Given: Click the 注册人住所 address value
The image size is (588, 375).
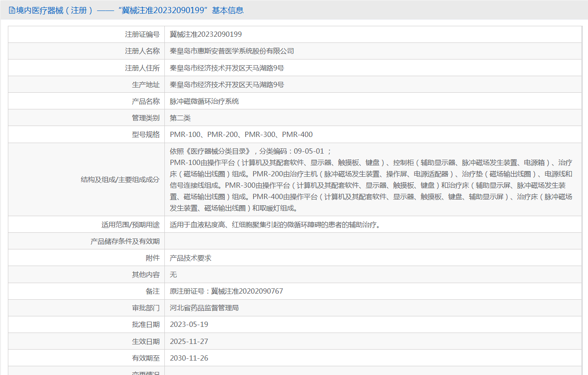Looking at the screenshot, I should (x=227, y=68).
